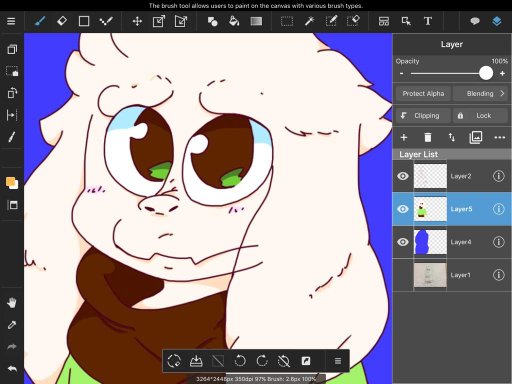Image resolution: width=512 pixels, height=384 pixels.
Task: Pick the Gradient tool
Action: click(x=256, y=21)
